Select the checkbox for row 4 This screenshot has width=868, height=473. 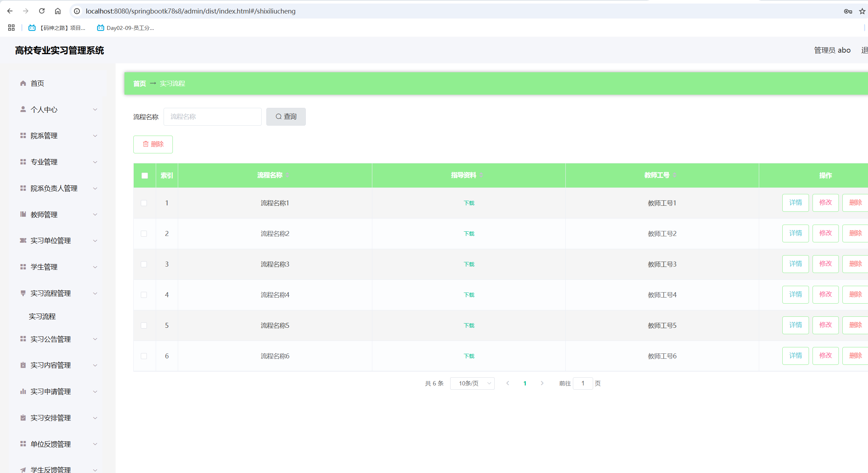pyautogui.click(x=144, y=295)
